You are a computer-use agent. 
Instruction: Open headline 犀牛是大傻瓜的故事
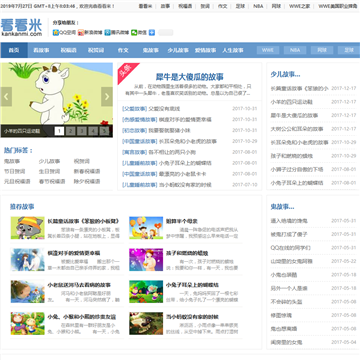190,77
